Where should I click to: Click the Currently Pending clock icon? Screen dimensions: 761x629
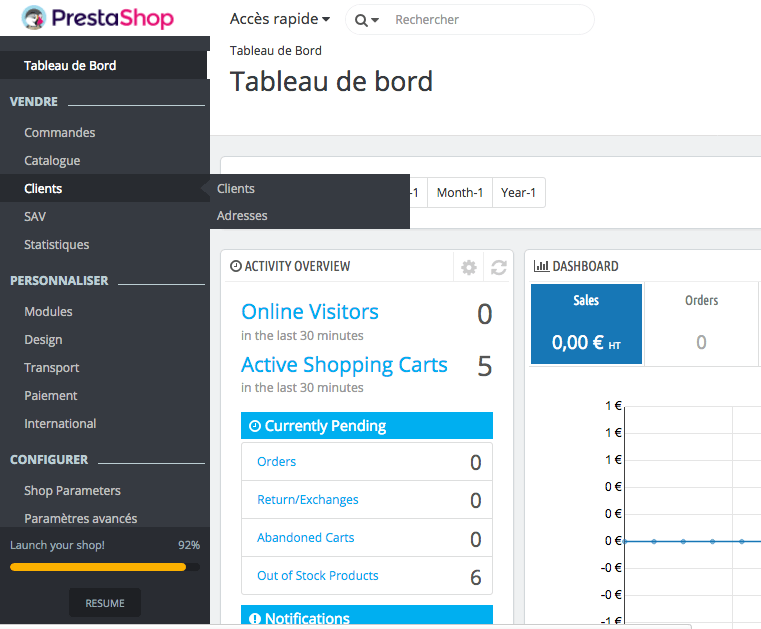coord(255,426)
